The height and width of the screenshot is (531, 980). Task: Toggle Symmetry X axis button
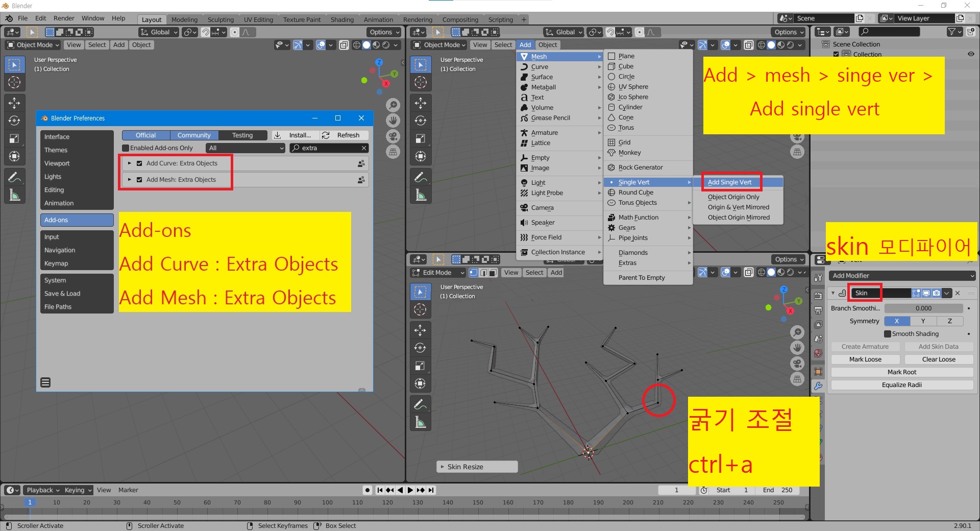tap(897, 321)
